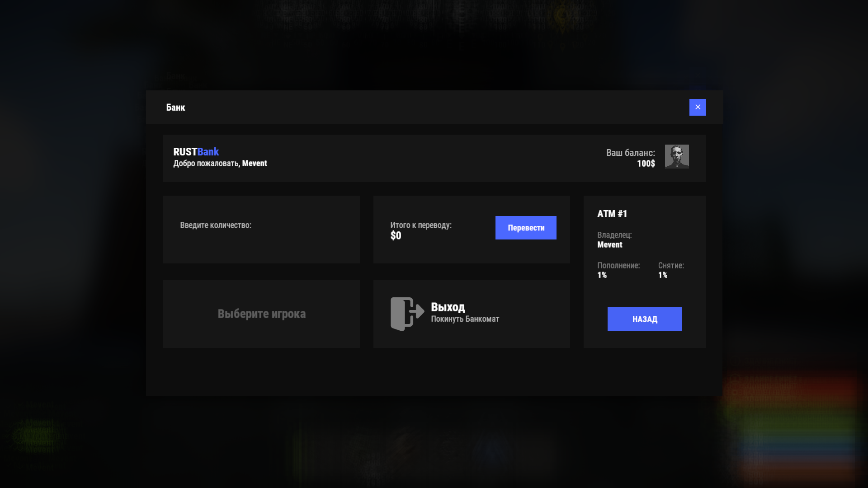The width and height of the screenshot is (868, 488).
Task: Click the player avatar picture
Action: (x=676, y=156)
